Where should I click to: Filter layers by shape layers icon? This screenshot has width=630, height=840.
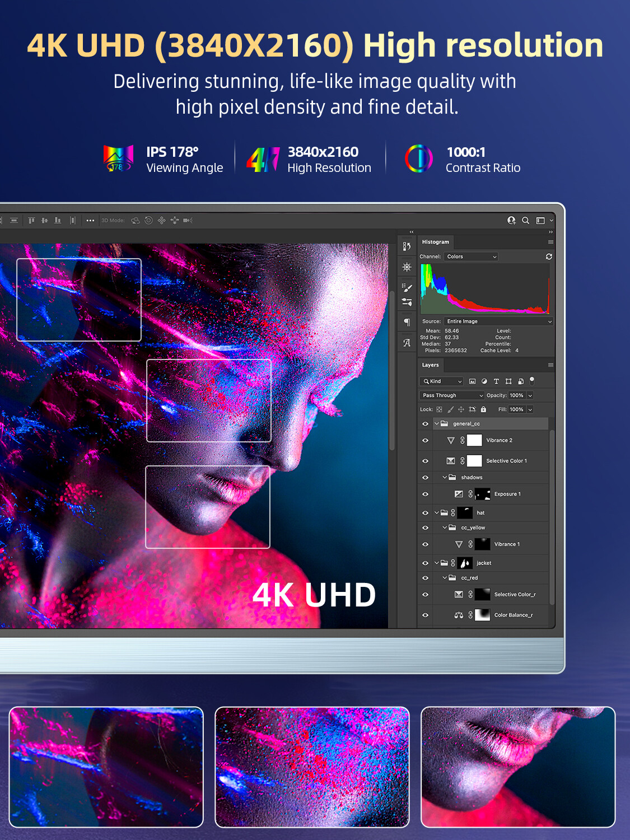click(x=508, y=381)
